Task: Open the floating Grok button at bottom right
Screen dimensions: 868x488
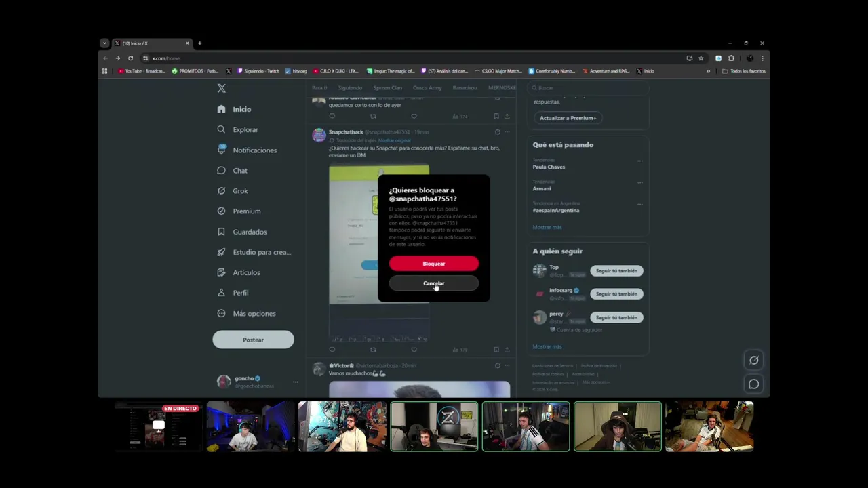Action: [x=753, y=360]
